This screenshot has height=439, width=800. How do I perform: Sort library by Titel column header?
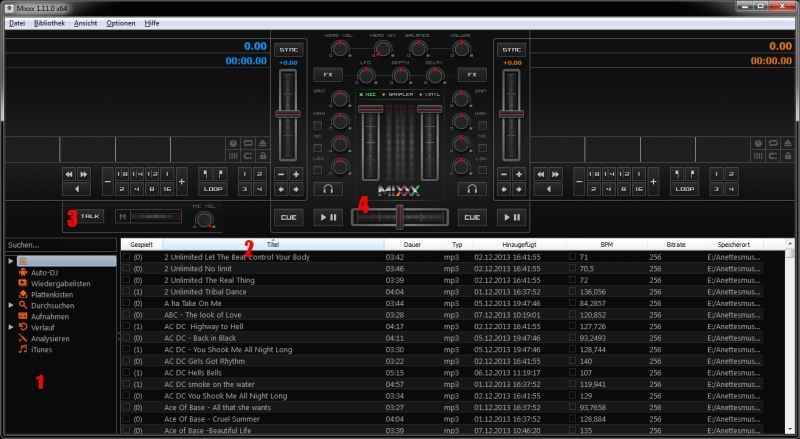pyautogui.click(x=273, y=245)
